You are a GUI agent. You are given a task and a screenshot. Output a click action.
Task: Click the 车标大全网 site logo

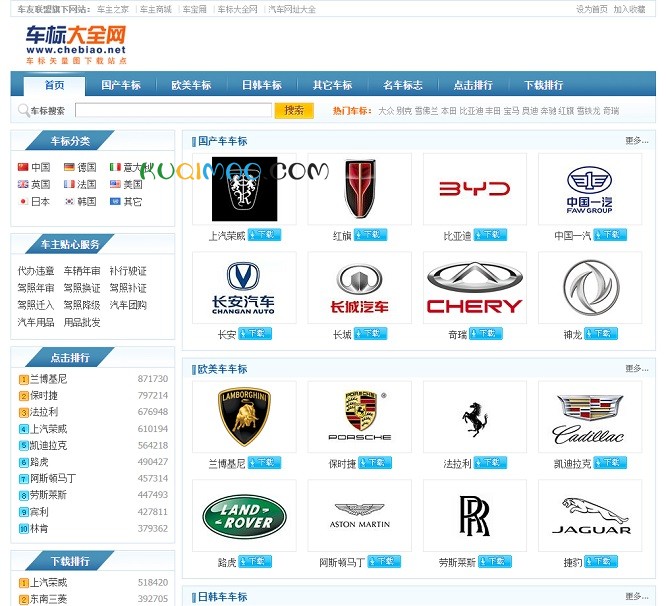[x=76, y=44]
